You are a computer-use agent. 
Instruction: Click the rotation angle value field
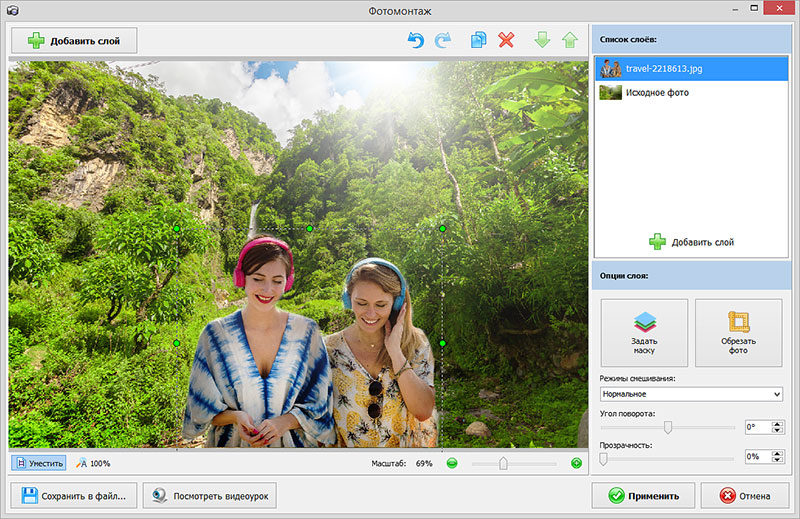point(758,427)
